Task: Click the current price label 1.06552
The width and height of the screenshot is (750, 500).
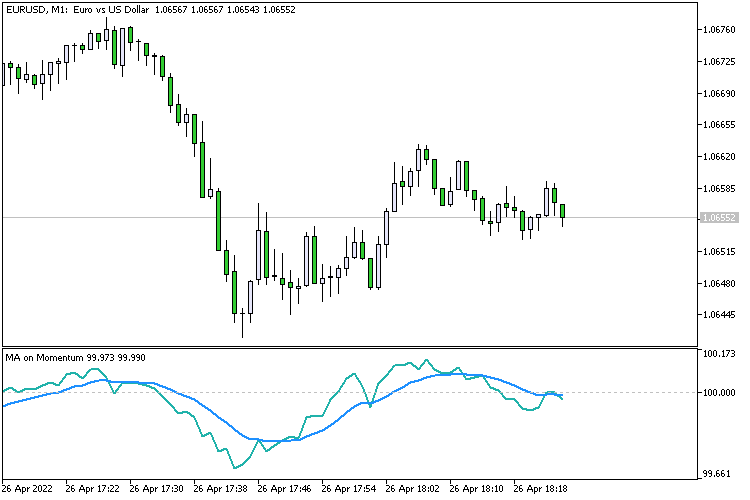Action: click(719, 218)
